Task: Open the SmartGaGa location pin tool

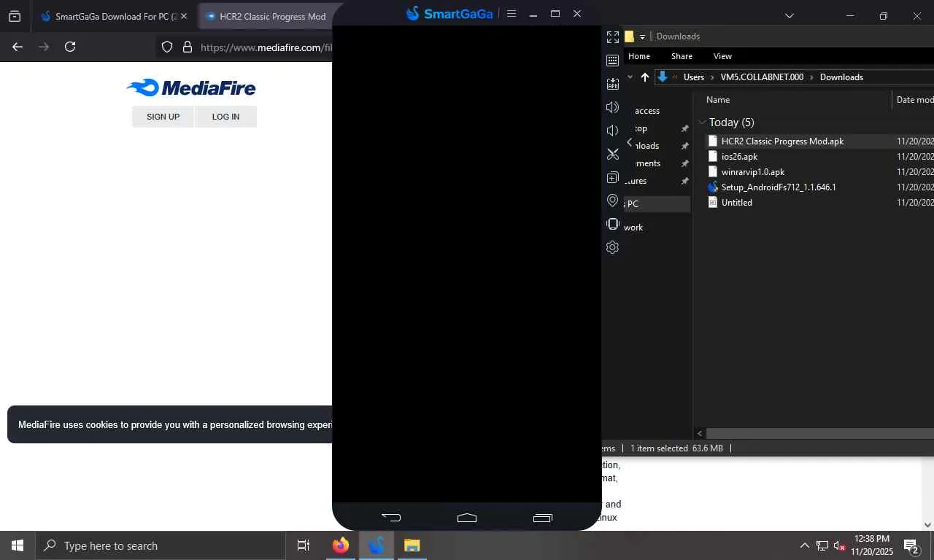Action: [613, 201]
